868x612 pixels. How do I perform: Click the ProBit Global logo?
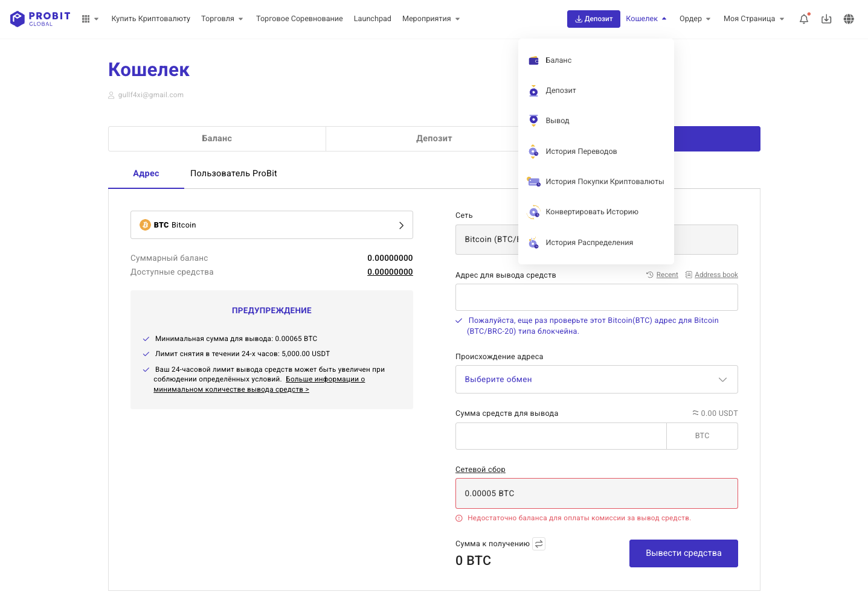point(40,19)
